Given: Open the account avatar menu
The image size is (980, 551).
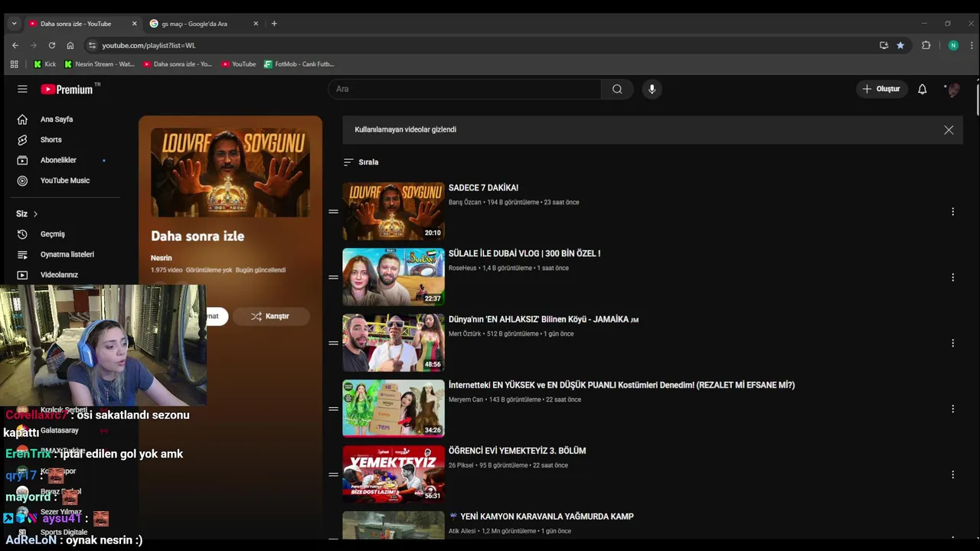Looking at the screenshot, I should 953,89.
